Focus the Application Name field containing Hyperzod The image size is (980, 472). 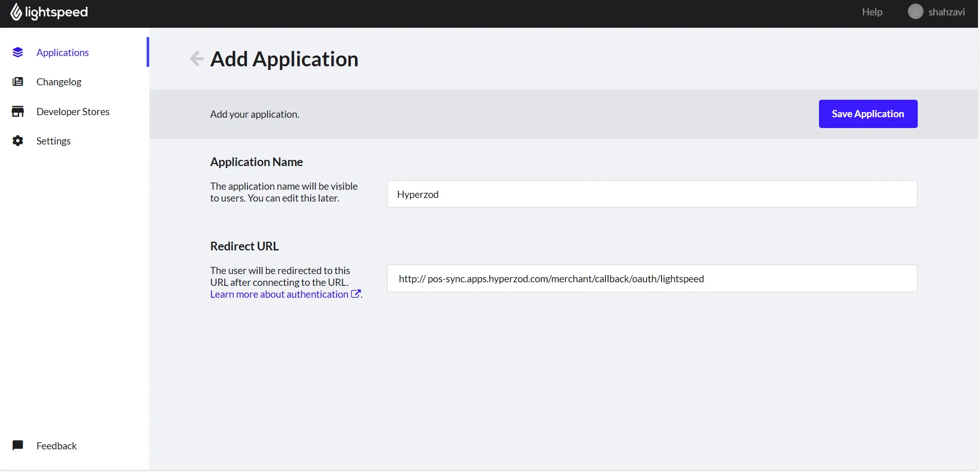click(x=652, y=194)
